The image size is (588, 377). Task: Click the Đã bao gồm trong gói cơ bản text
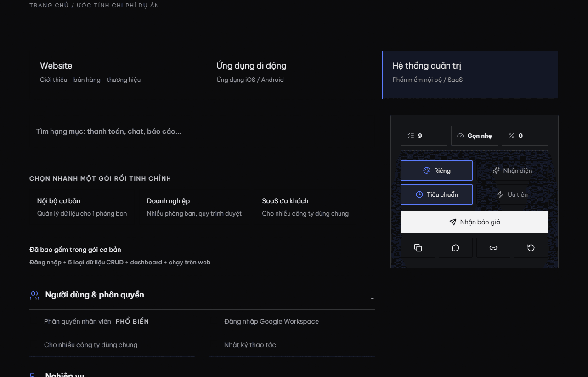pyautogui.click(x=75, y=250)
